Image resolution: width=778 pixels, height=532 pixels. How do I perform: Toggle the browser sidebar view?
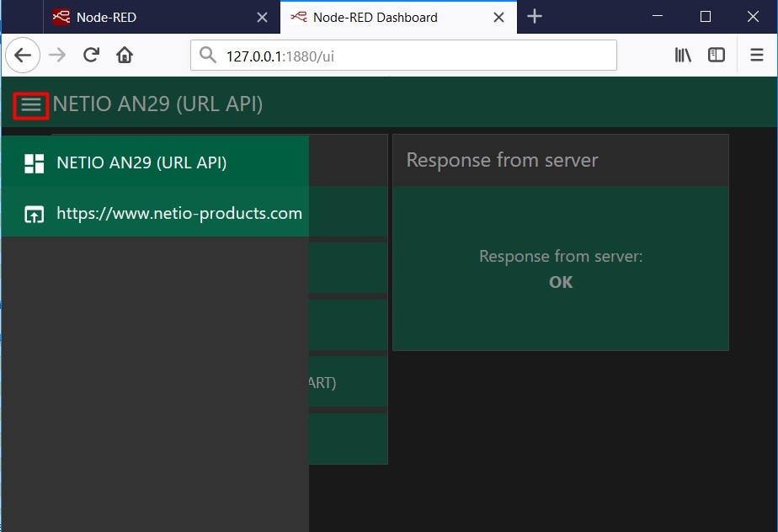(717, 56)
